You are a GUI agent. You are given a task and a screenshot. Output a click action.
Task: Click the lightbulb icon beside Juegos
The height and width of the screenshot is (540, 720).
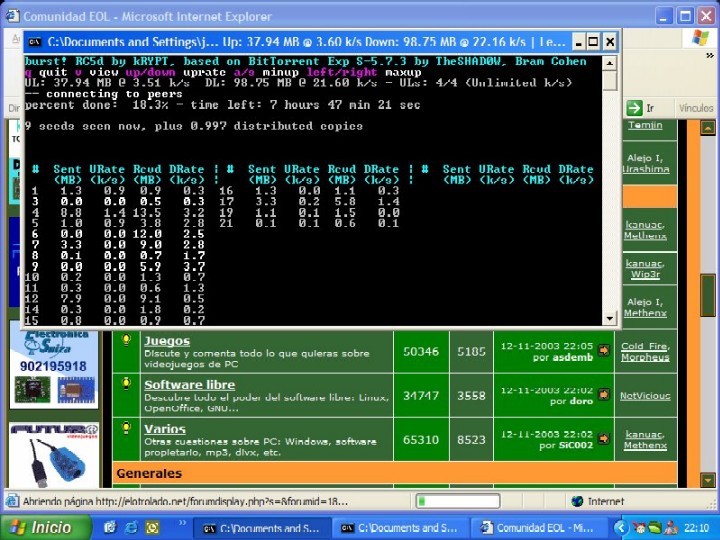(x=126, y=340)
